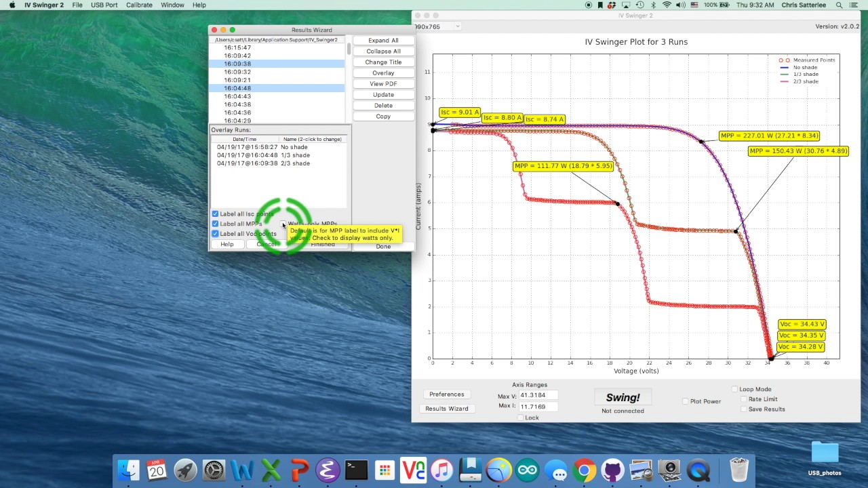Image resolution: width=868 pixels, height=488 pixels.
Task: Open the Dropbox menu bar icon
Action: click(x=613, y=5)
